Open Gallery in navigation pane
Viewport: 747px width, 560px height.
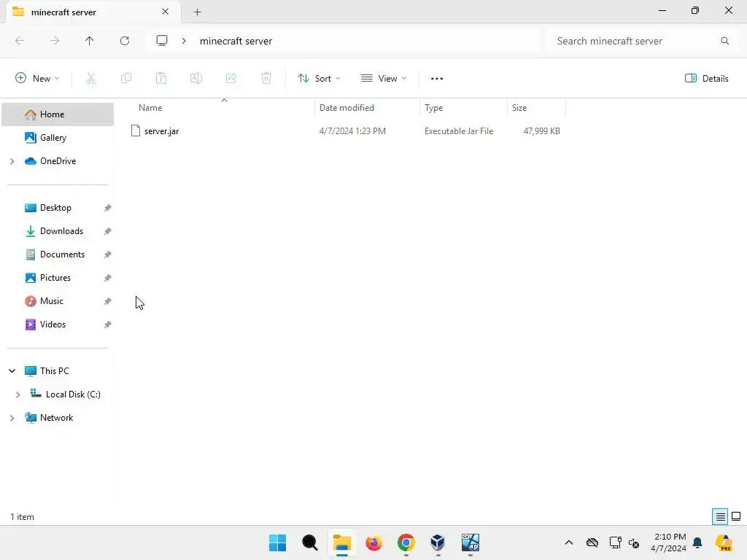58,138
